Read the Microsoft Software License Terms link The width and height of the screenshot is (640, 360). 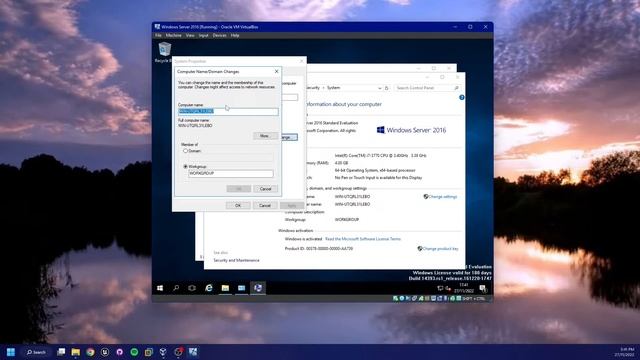click(x=363, y=239)
